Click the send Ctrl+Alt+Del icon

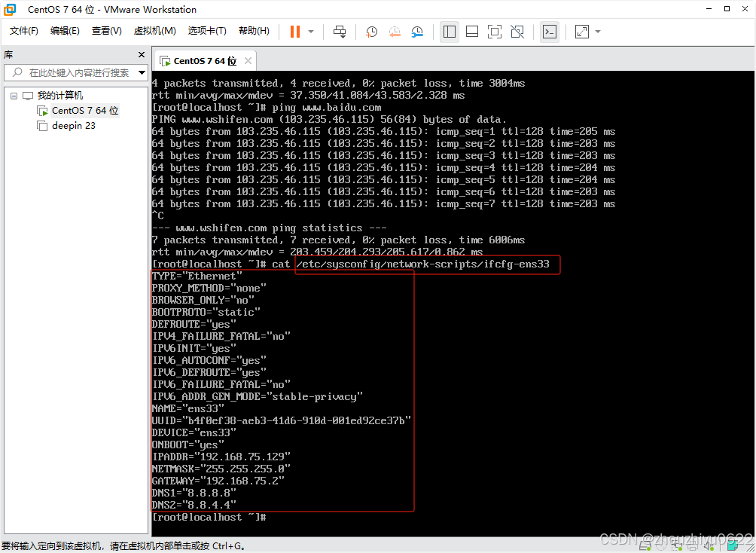[x=340, y=32]
